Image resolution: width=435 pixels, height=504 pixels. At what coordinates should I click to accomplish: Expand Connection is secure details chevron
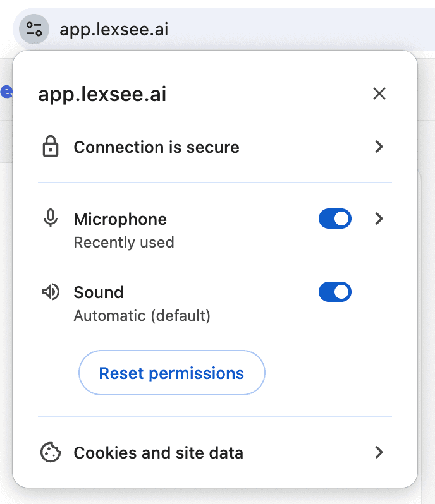(379, 147)
